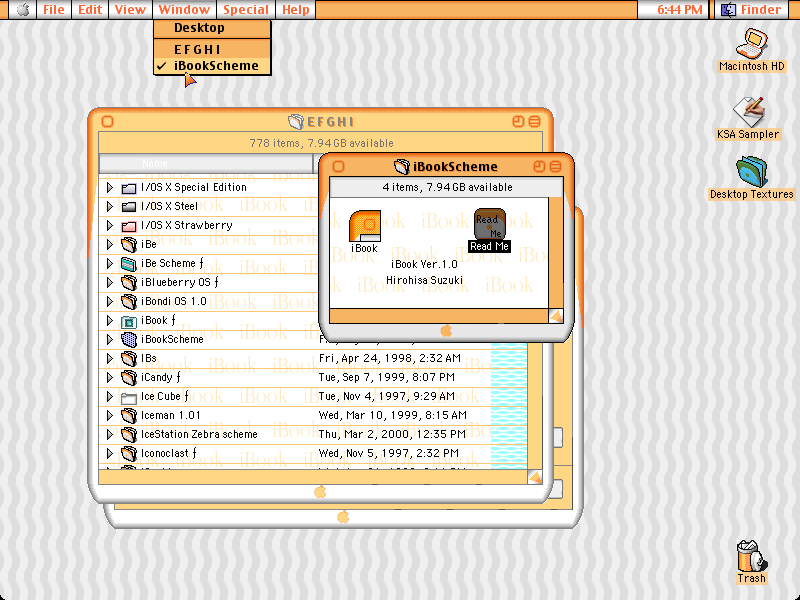Choose checked iBookScheme in Window menu
Viewport: 800px width, 600px height.
pos(212,66)
